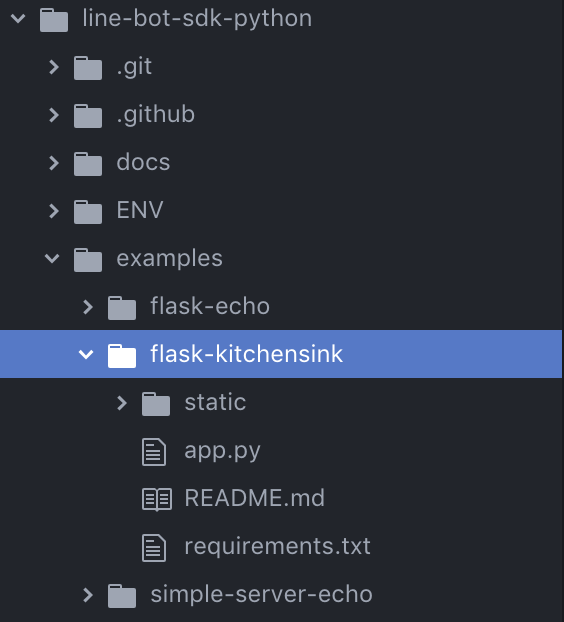Expand the simple-server-echo folder chevron
Screen dimensions: 564x622
(x=88, y=595)
